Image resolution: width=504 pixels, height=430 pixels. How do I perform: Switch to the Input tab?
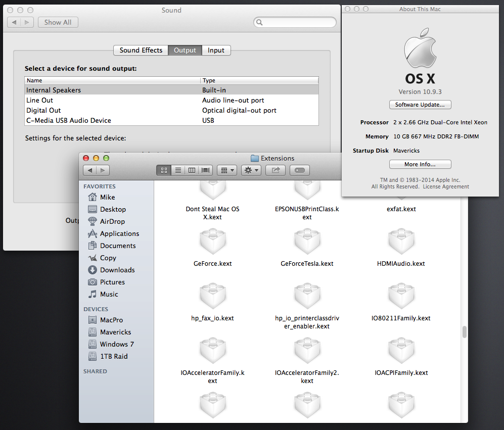pyautogui.click(x=216, y=50)
